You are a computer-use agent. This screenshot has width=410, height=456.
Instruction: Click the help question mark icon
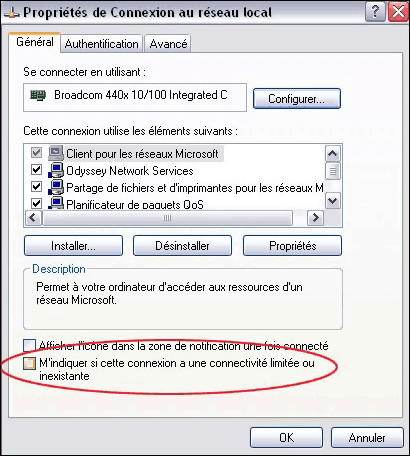pos(375,12)
